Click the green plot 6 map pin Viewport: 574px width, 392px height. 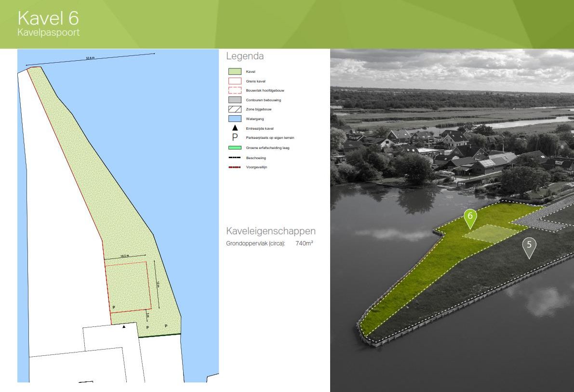470,218
